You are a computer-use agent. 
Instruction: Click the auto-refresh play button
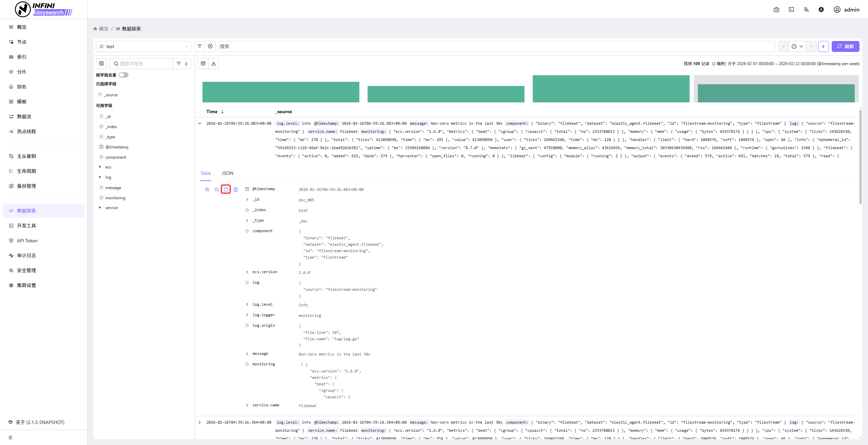[x=823, y=46]
